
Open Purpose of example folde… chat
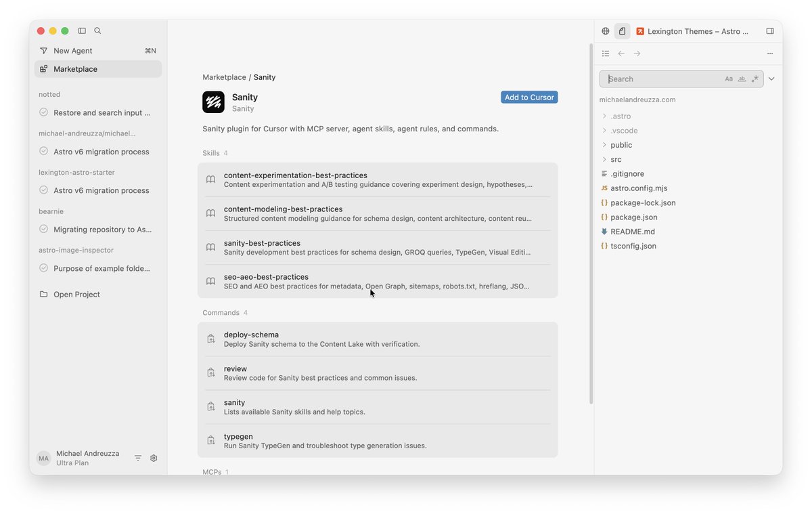98,268
